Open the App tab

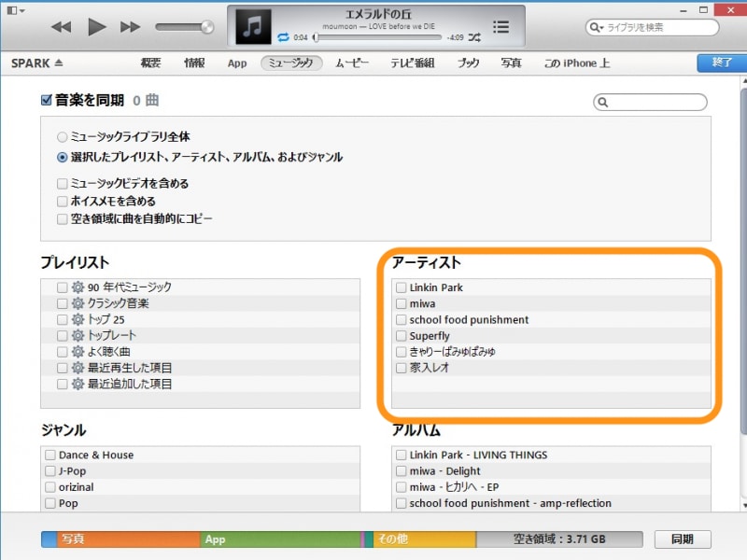point(237,63)
